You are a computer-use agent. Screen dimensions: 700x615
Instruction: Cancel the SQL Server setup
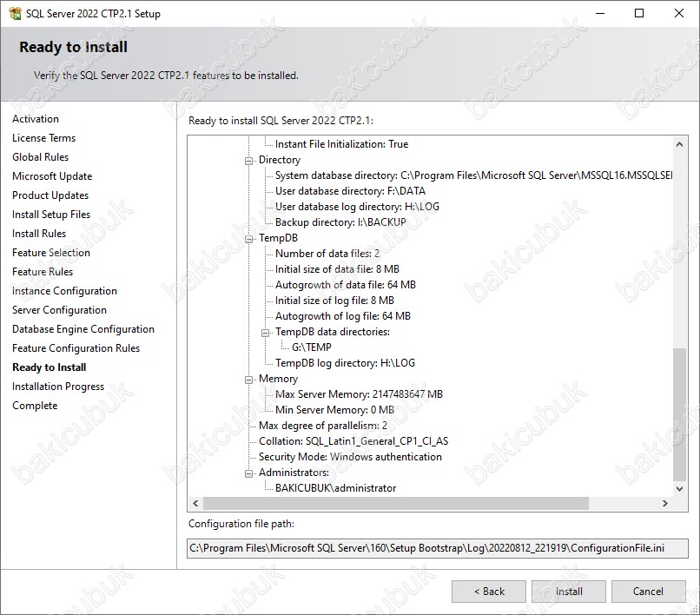pyautogui.click(x=648, y=592)
